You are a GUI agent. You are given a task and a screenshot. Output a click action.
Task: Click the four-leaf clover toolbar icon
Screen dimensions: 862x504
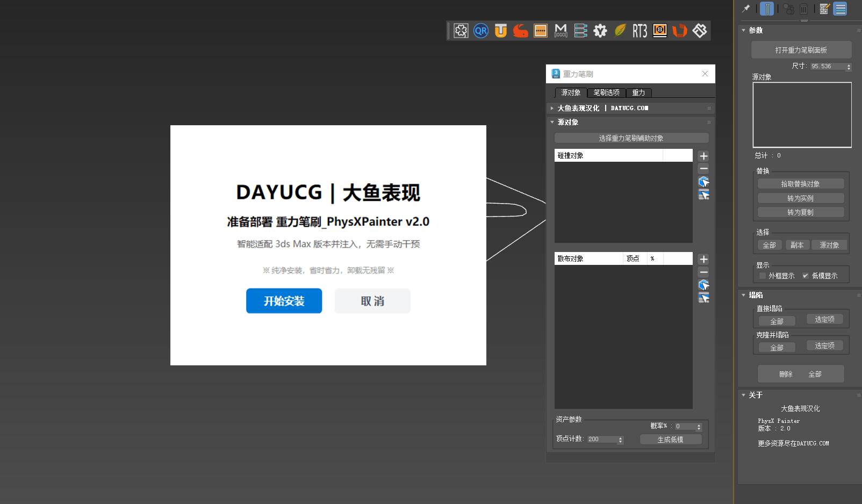point(461,31)
